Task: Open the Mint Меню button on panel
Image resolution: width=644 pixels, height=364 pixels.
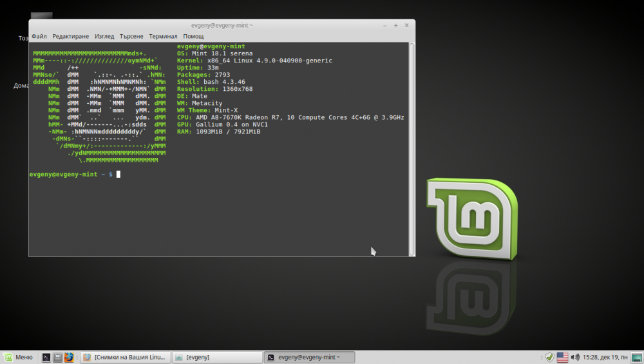Action: [x=18, y=358]
